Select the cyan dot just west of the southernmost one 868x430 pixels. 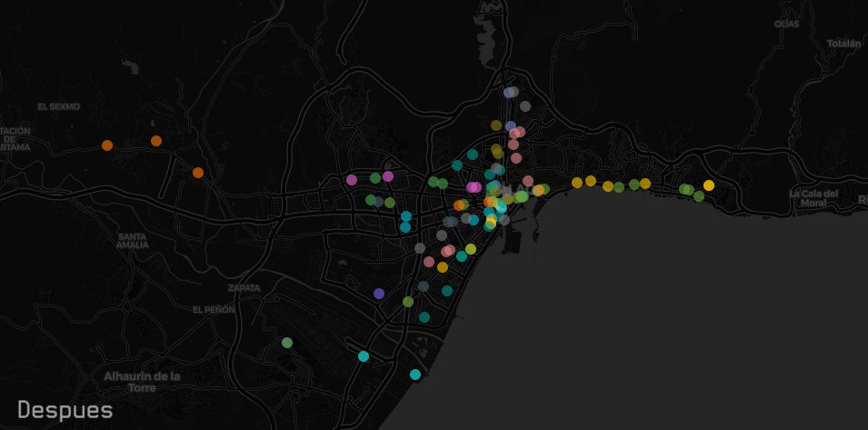(364, 356)
